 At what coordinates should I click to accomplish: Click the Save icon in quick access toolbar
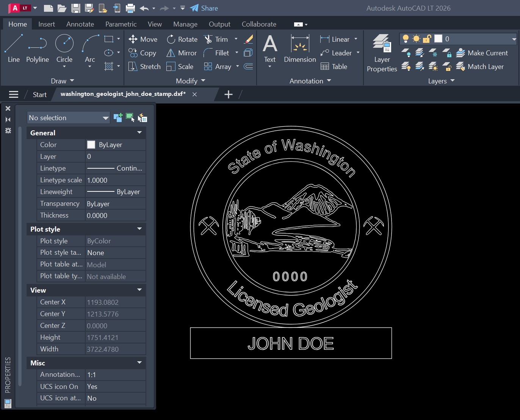click(x=76, y=8)
